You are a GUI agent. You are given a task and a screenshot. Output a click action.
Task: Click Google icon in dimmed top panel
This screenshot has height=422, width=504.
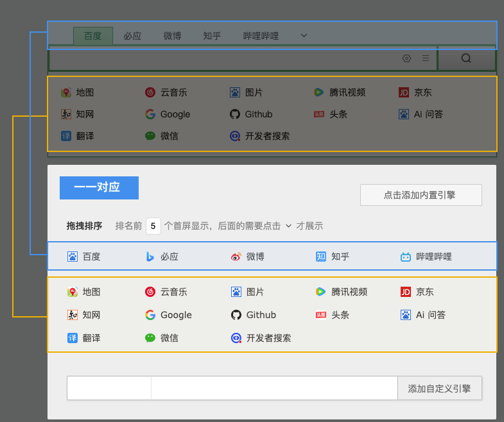pos(150,114)
